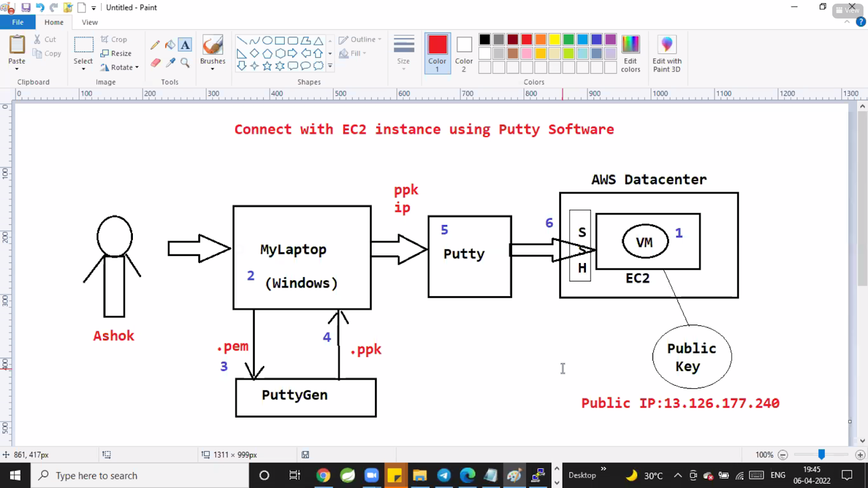Click the Crop button
The height and width of the screenshot is (488, 868).
(x=114, y=40)
